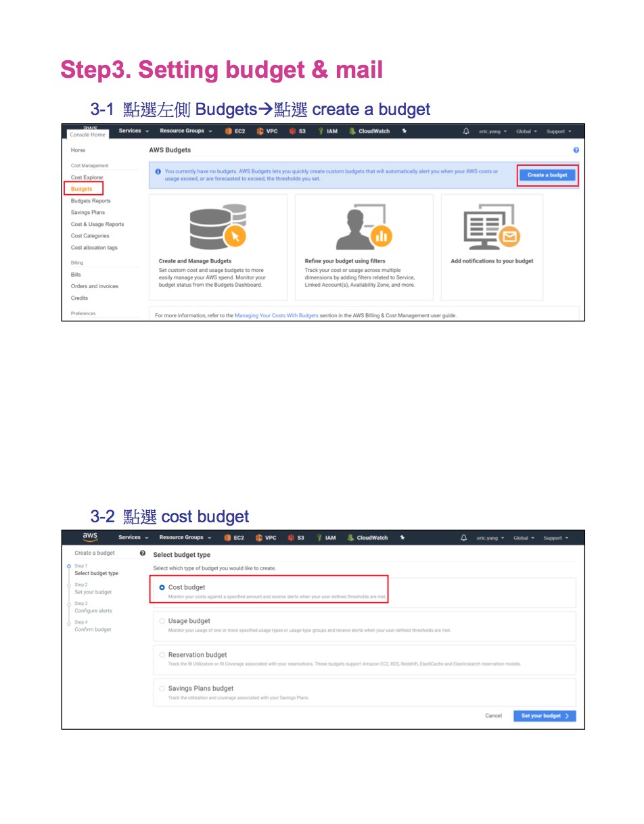Click the AWS logo on Select budget type page
The image size is (644, 824).
(x=90, y=537)
